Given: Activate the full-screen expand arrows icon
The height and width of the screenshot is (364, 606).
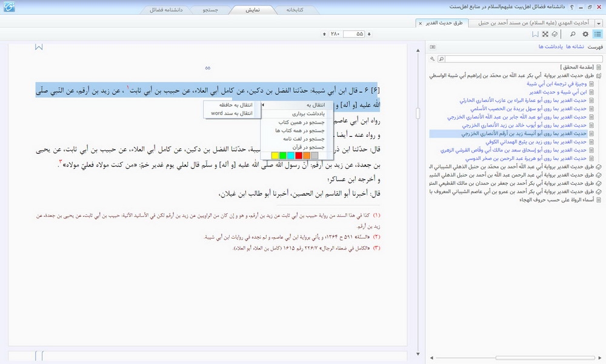Looking at the screenshot, I should click(x=545, y=34).
